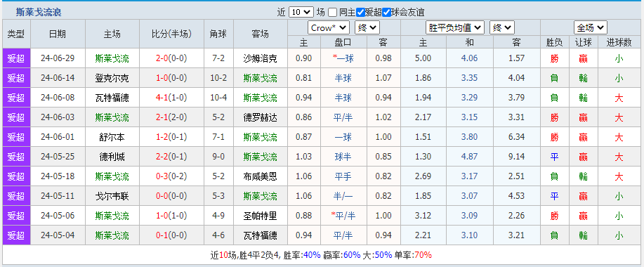Select the 角球 column header
Screen dimensions: 644x267
[218, 34]
